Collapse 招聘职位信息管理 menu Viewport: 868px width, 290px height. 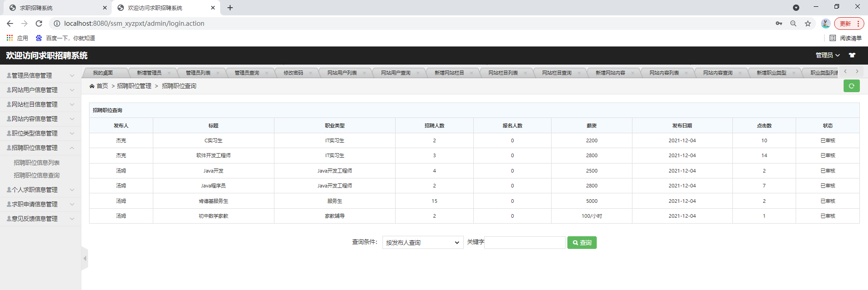pyautogui.click(x=40, y=148)
